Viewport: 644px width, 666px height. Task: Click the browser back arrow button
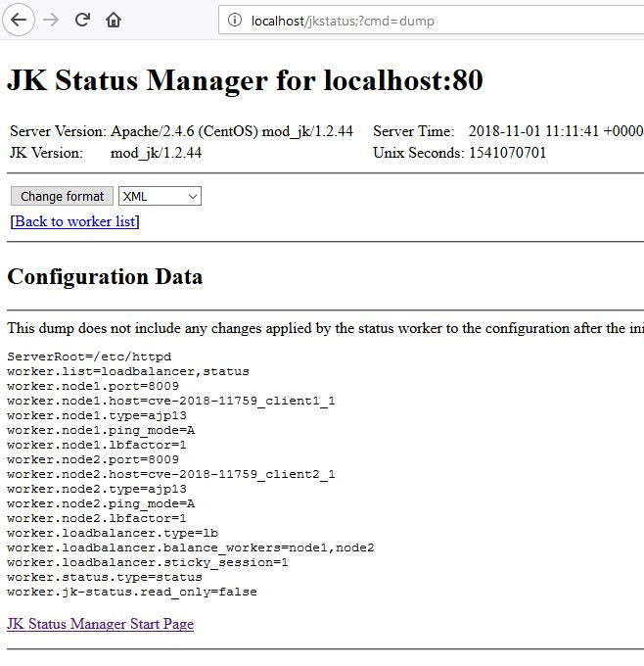point(20,20)
